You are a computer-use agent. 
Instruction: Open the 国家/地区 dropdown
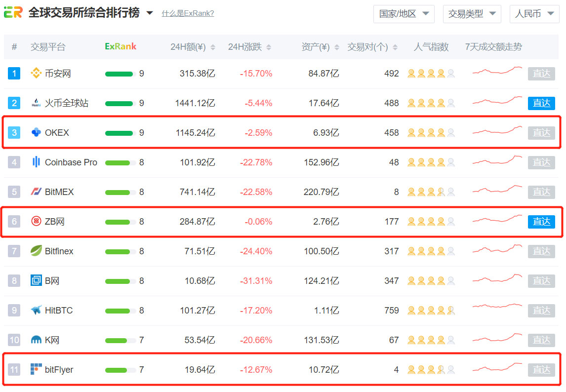[404, 14]
